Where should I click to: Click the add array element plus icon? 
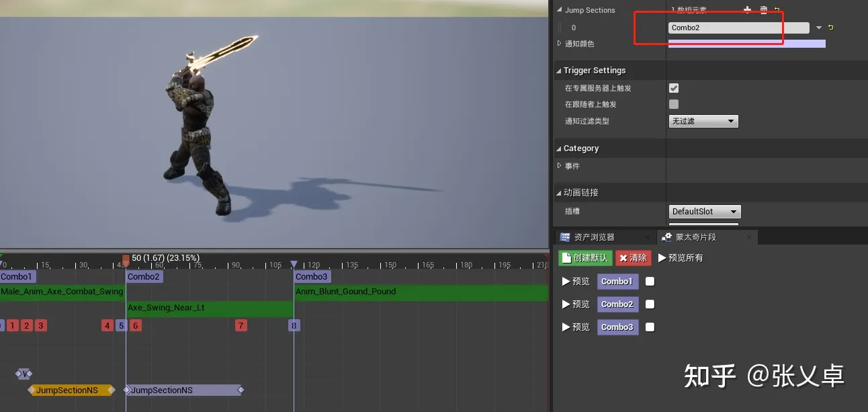coord(748,9)
